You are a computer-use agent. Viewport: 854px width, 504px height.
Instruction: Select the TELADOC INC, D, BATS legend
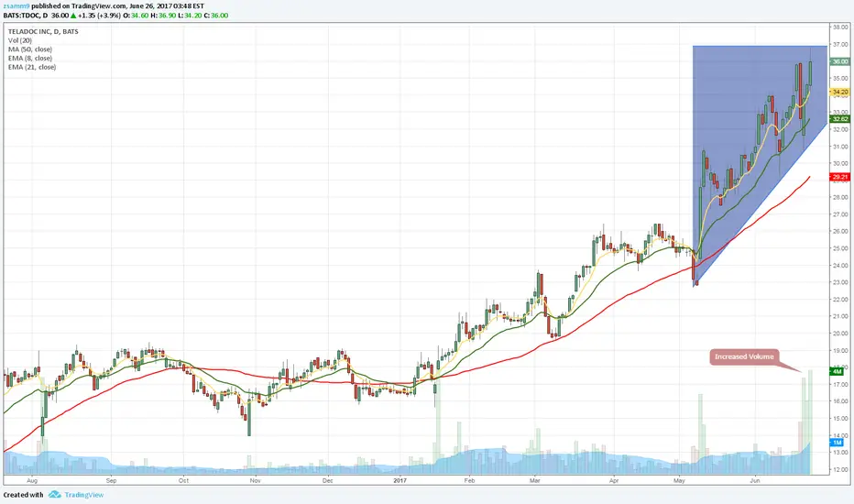tap(43, 31)
